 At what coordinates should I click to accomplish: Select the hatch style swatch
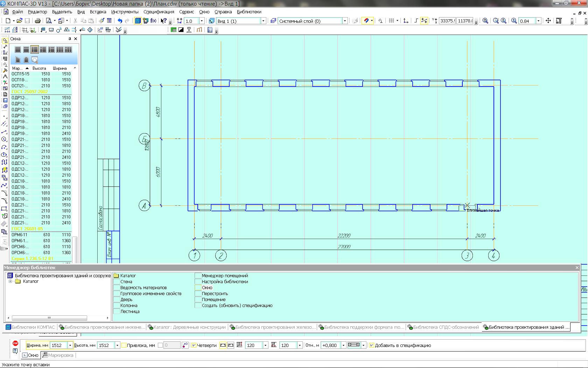(x=354, y=345)
